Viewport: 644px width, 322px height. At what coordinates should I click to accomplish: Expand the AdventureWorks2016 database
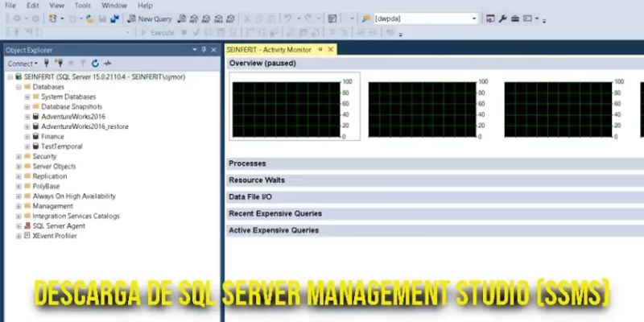click(27, 117)
